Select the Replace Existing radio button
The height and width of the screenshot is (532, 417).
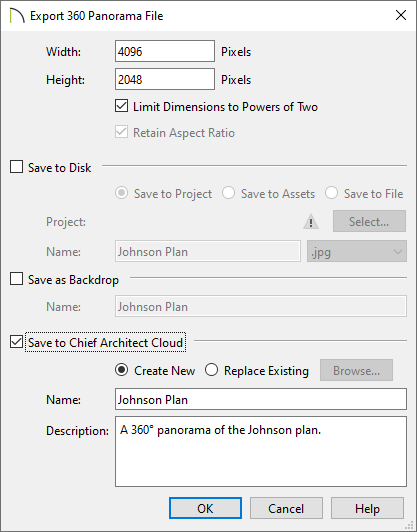tap(211, 370)
